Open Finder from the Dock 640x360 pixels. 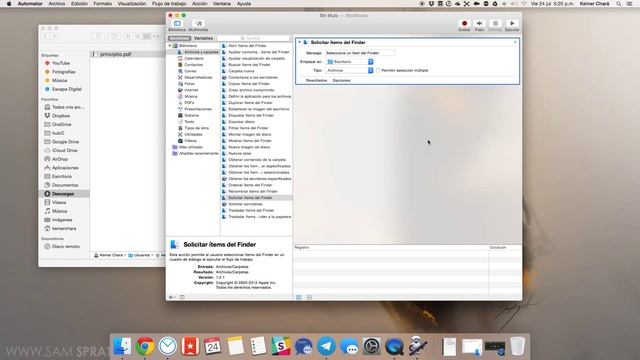click(x=122, y=347)
